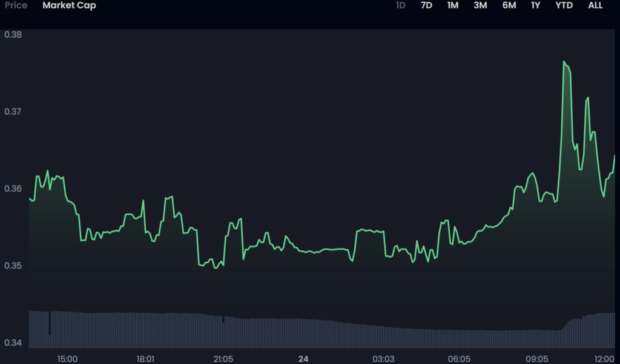The image size is (620, 364).
Task: Click the 0.35 price axis label
Action: coord(13,266)
